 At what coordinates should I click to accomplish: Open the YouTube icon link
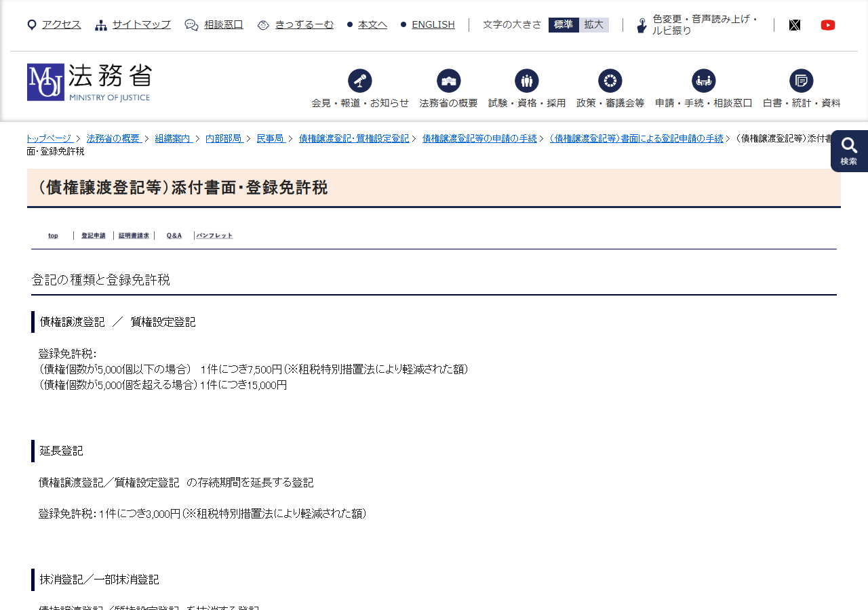click(827, 25)
